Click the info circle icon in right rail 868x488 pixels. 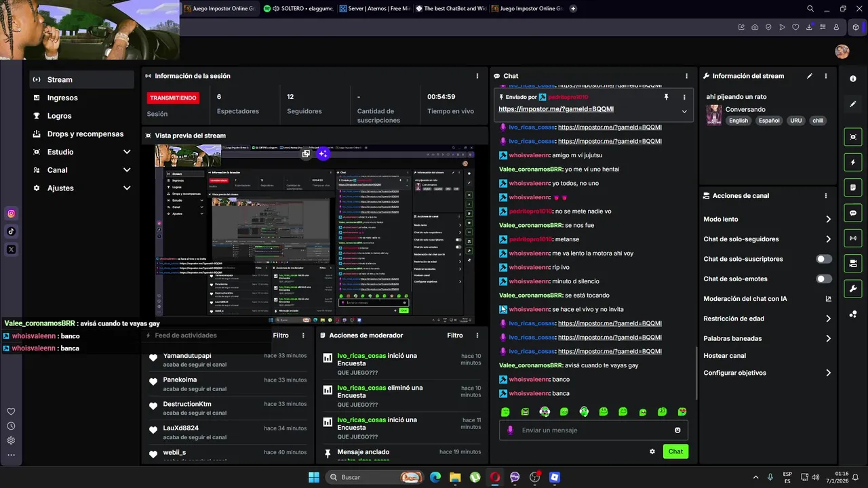point(853,79)
